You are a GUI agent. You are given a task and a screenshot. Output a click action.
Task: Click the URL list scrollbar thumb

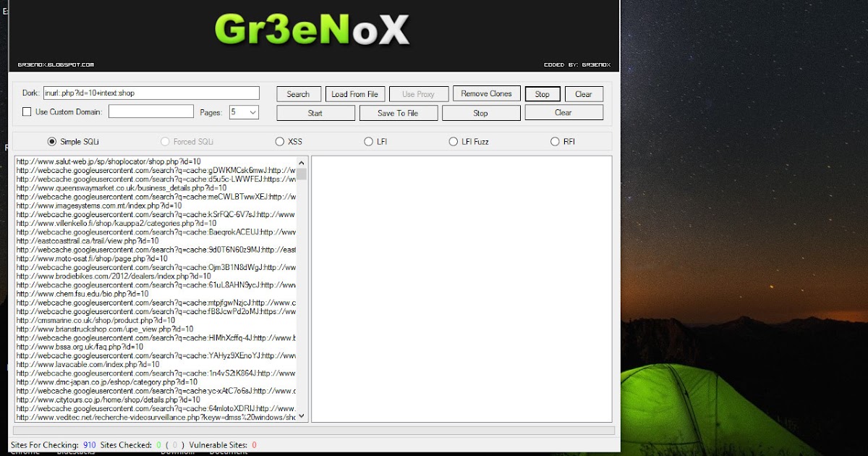(x=302, y=174)
